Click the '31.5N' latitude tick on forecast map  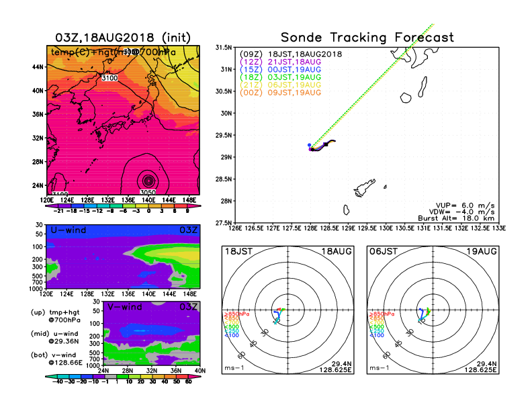coord(224,48)
